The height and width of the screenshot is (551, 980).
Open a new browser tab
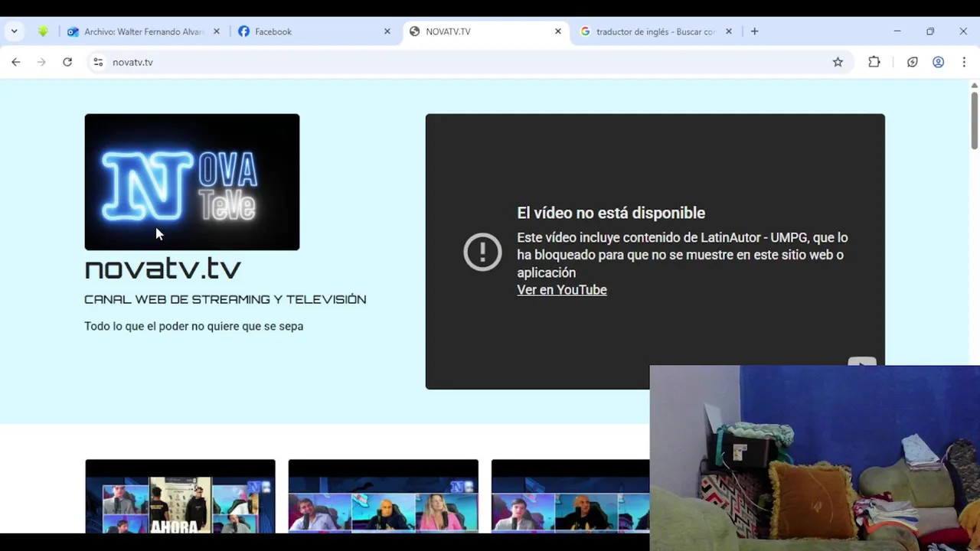click(755, 31)
